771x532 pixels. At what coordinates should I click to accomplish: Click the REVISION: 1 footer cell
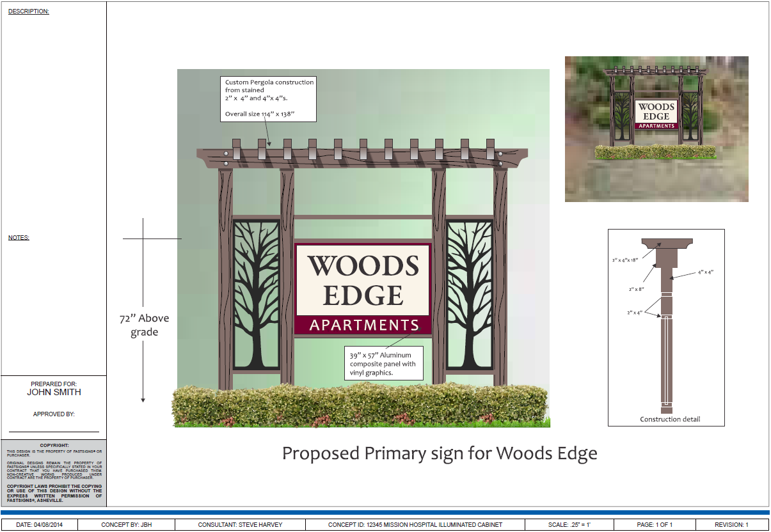731,525
